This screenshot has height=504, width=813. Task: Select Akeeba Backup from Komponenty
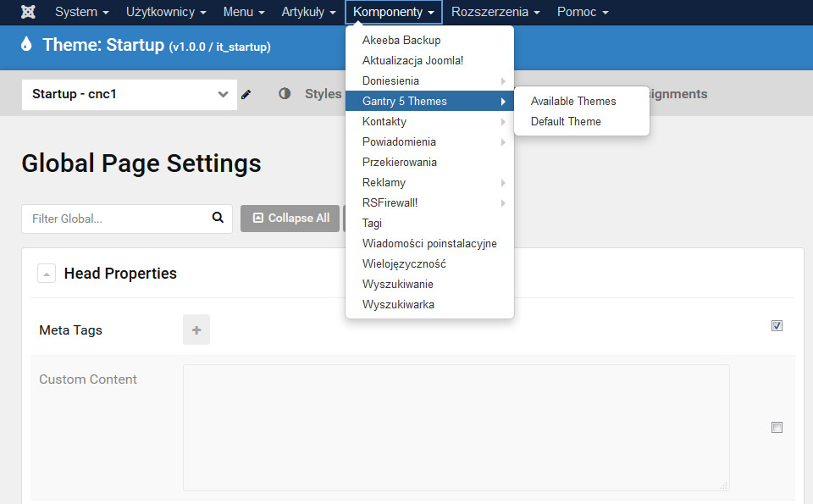[x=429, y=40]
